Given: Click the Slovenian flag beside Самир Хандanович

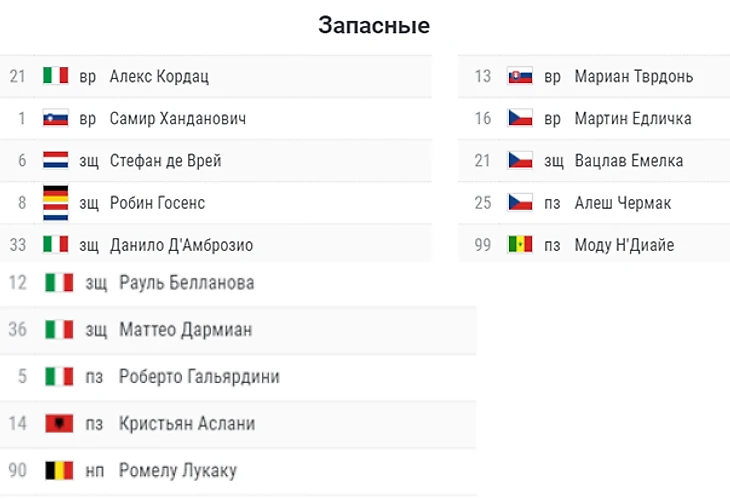Looking at the screenshot, I should coord(55,119).
